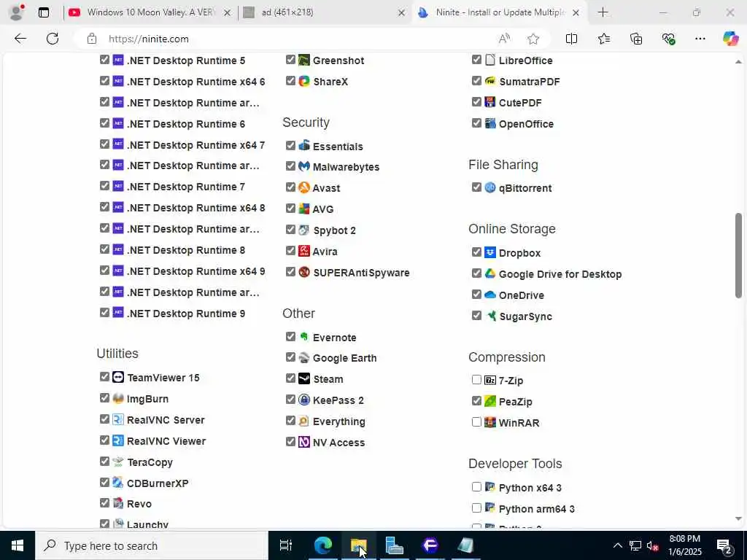Click the RealVNC Viewer label
Image resolution: width=747 pixels, height=560 pixels.
[x=166, y=441]
